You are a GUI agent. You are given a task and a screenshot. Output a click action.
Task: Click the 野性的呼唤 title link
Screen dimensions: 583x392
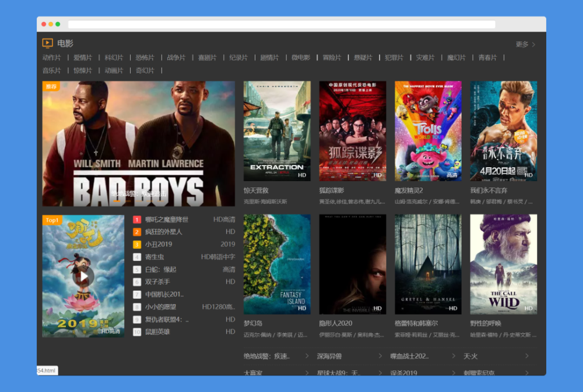[486, 323]
